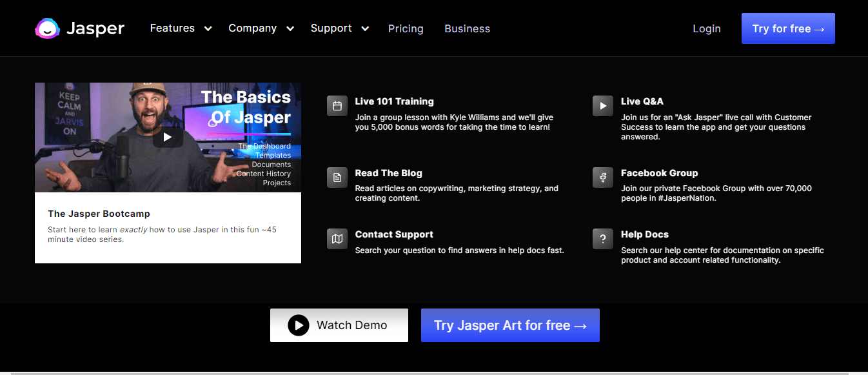Open the Login page
Screen dimensions: 868x375
706,28
